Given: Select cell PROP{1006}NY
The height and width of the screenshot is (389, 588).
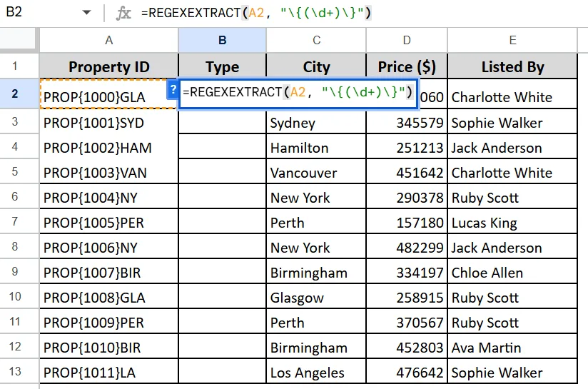Looking at the screenshot, I should click(108, 246).
